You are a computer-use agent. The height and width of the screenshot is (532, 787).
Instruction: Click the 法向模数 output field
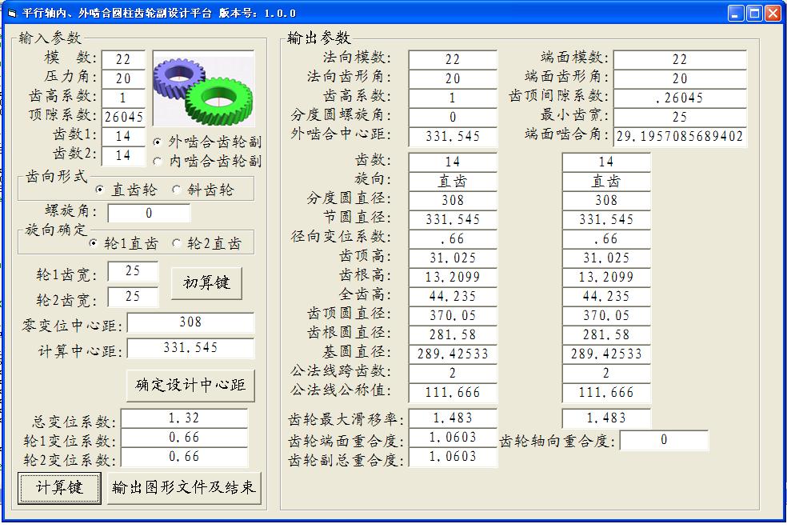[453, 60]
